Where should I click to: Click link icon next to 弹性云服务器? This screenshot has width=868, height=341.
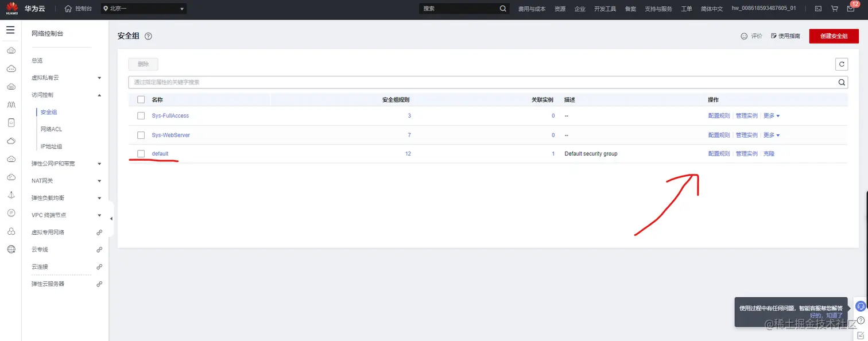tap(99, 284)
